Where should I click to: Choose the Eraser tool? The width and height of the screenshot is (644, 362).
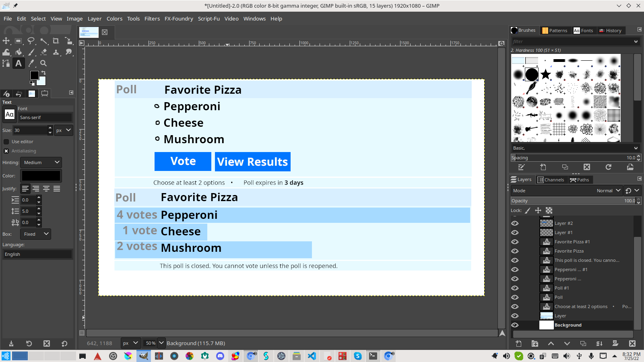[43, 52]
